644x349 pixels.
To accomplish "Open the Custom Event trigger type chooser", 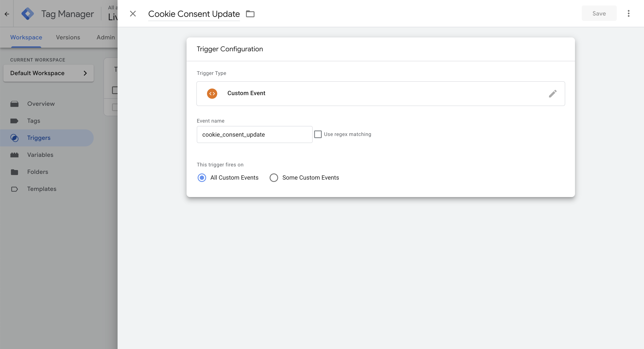I will click(x=381, y=93).
